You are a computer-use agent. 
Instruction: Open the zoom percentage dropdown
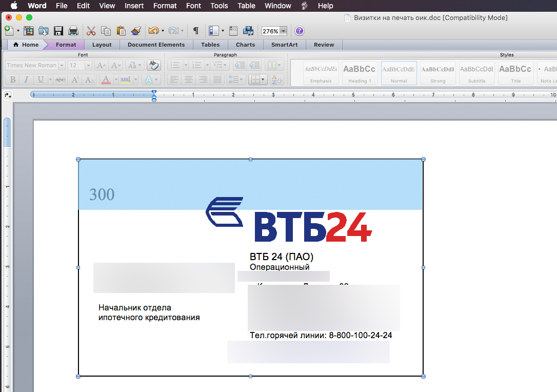284,31
